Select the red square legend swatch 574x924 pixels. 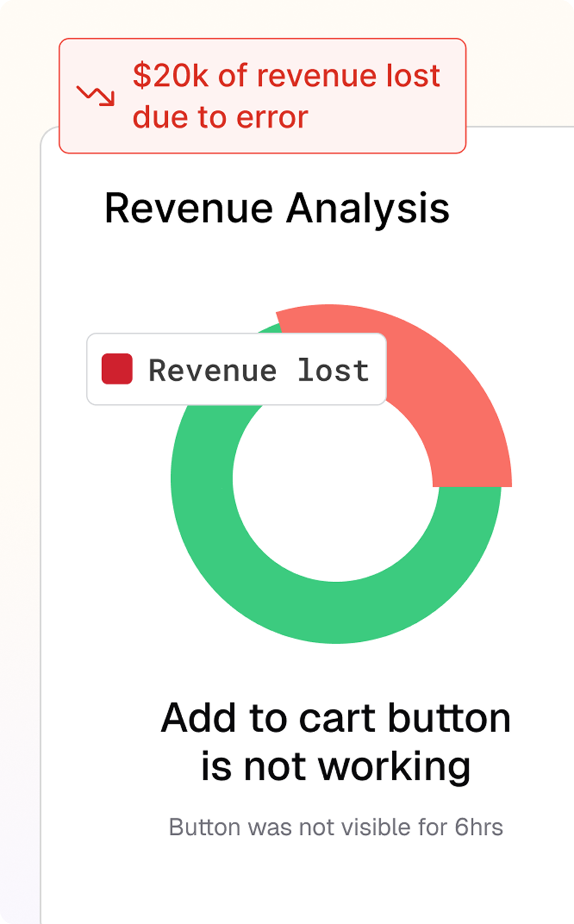117,369
